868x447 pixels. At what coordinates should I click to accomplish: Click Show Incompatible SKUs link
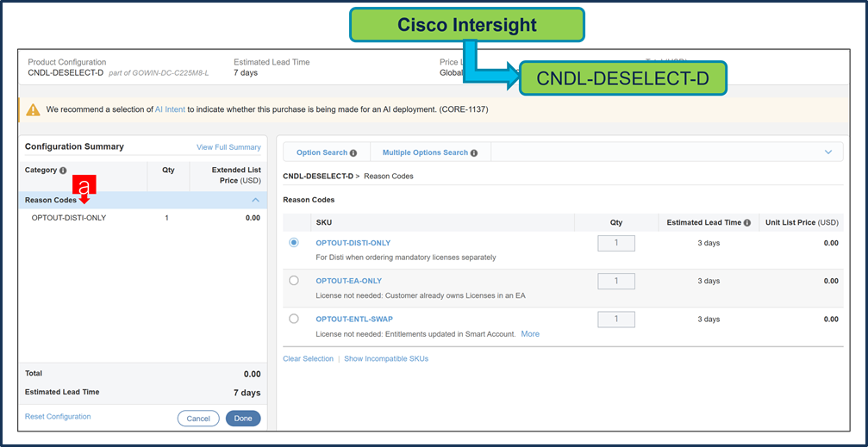click(386, 358)
